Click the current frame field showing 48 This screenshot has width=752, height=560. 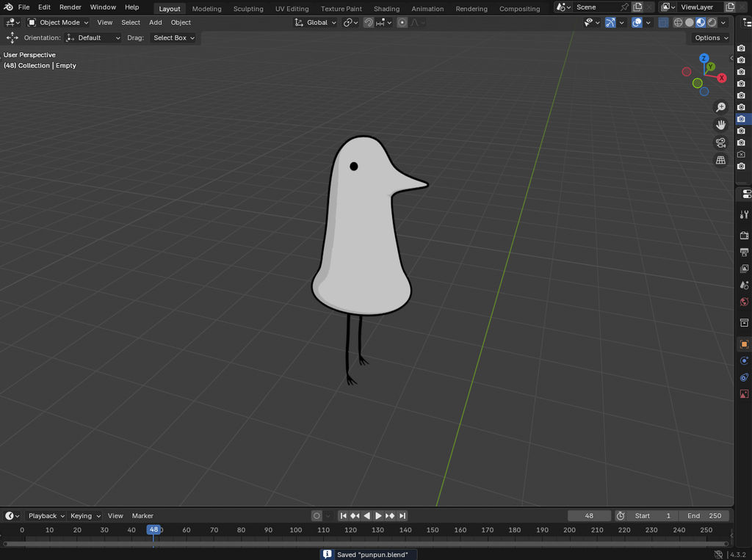click(x=589, y=516)
